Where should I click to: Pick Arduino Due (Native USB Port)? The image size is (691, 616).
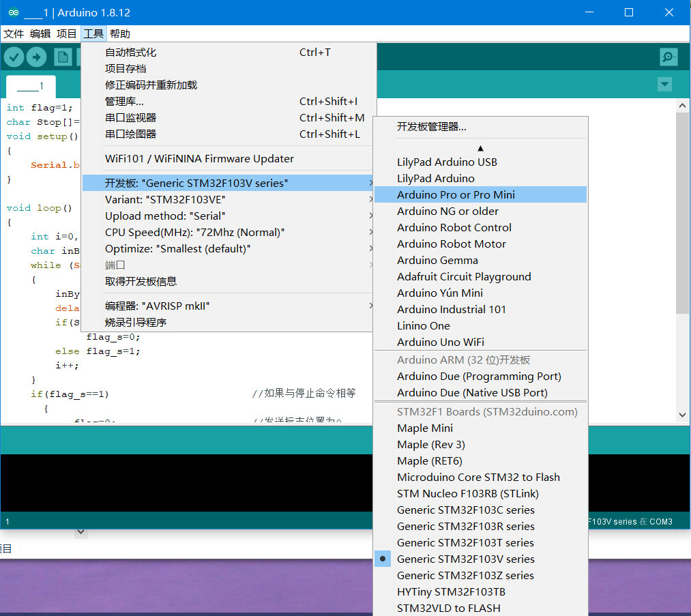[480, 393]
